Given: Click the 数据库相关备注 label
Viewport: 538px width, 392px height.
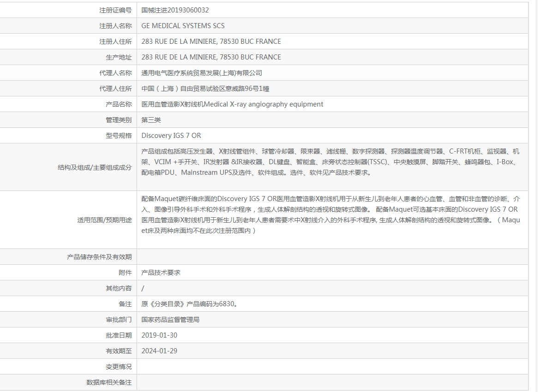Looking at the screenshot, I should [109, 382].
